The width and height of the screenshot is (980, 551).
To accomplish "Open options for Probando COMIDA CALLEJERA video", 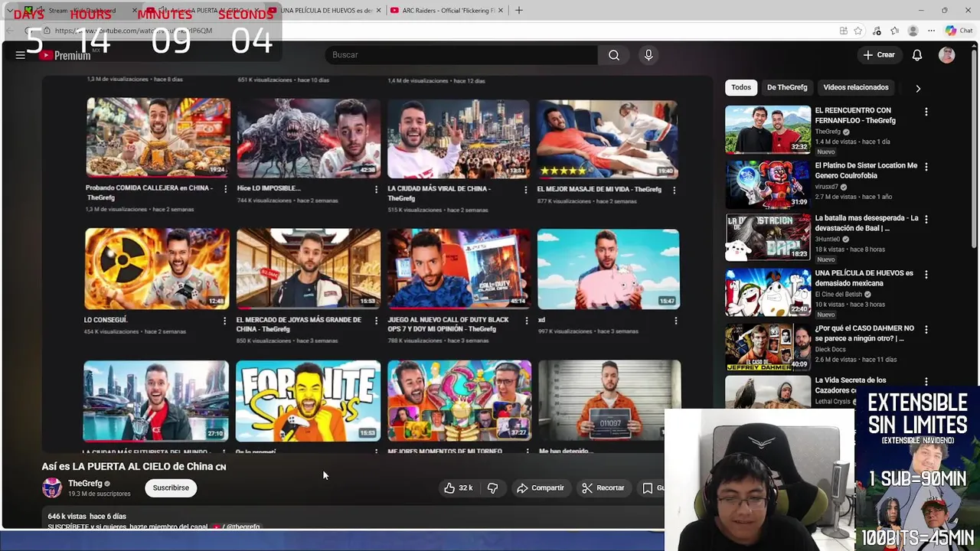I will pos(225,189).
